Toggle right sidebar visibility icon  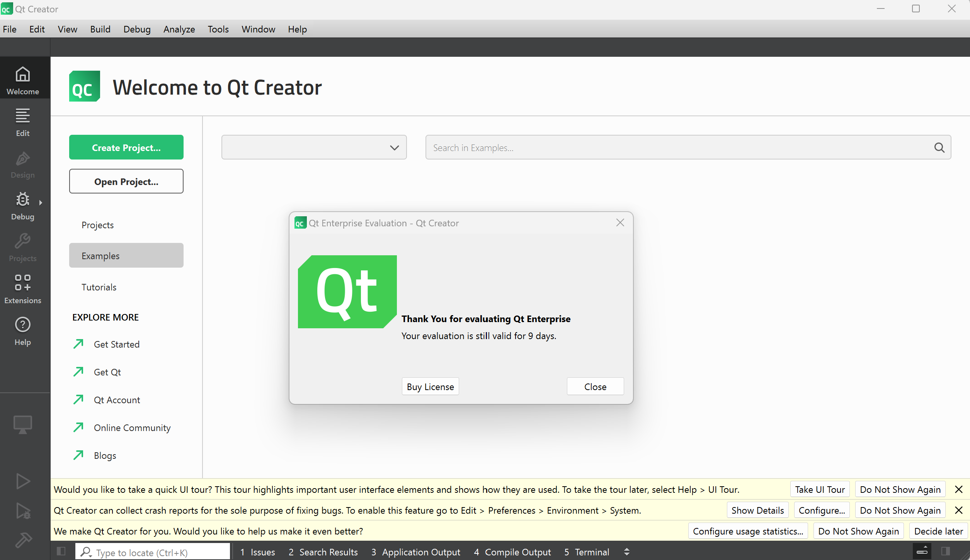coord(946,551)
